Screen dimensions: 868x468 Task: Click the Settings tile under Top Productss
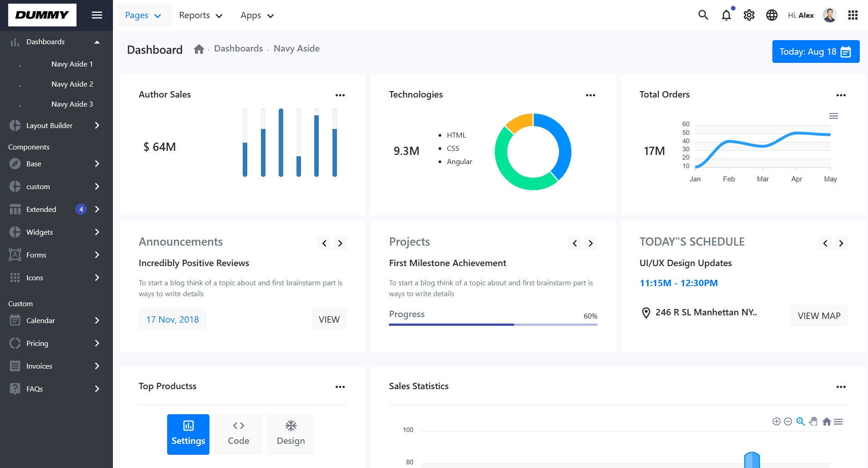188,434
